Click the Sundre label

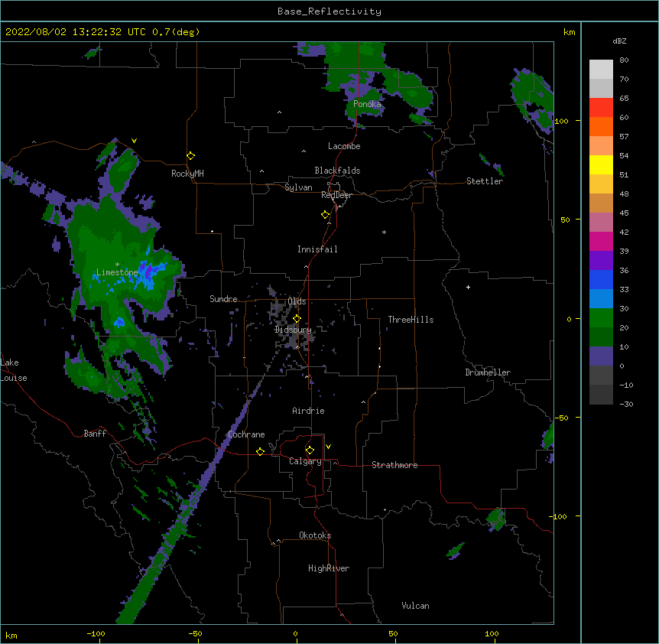coord(223,299)
